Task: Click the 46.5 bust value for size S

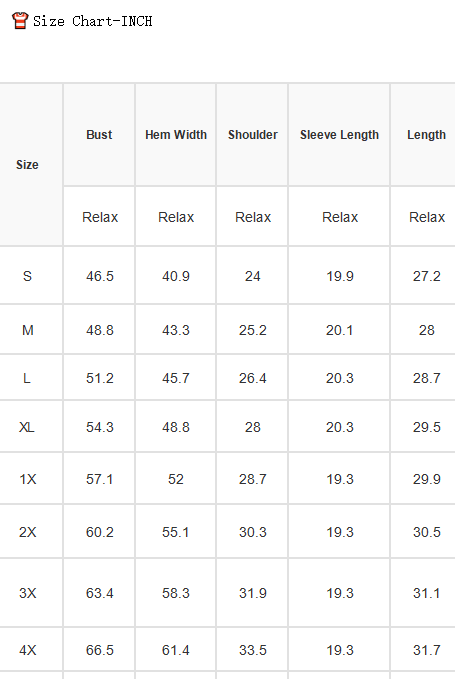Action: [x=100, y=276]
